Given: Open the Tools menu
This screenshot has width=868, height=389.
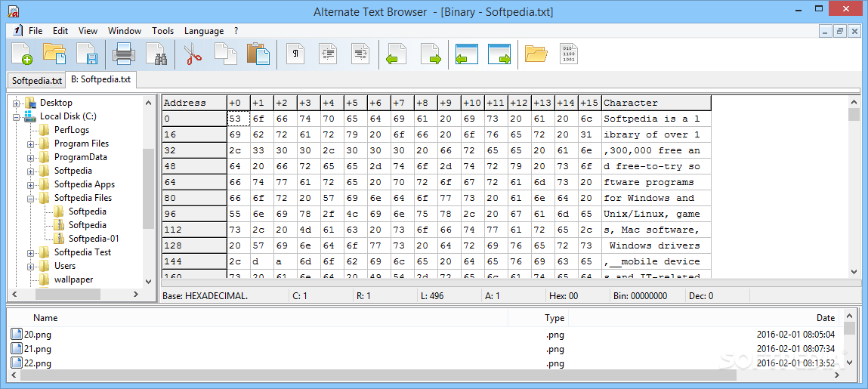Looking at the screenshot, I should (x=162, y=31).
